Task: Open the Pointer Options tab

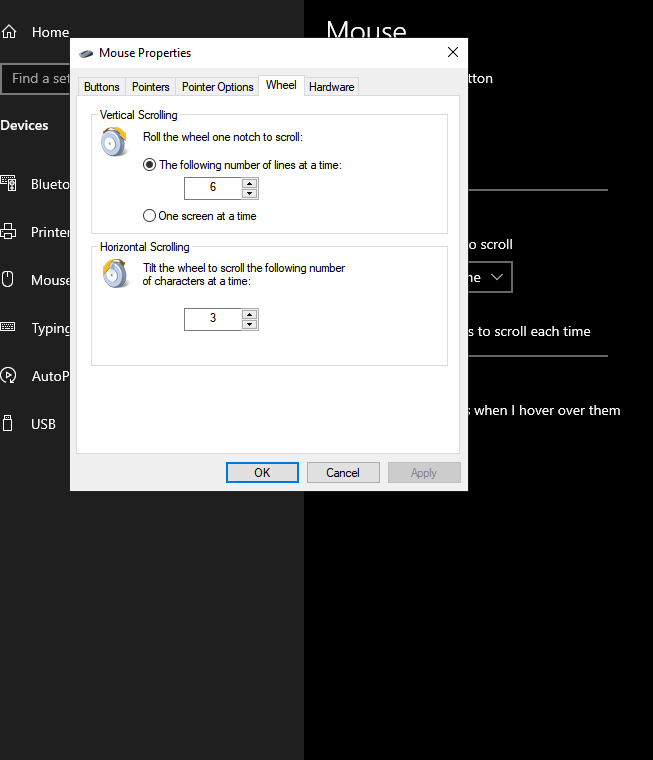Action: (218, 87)
